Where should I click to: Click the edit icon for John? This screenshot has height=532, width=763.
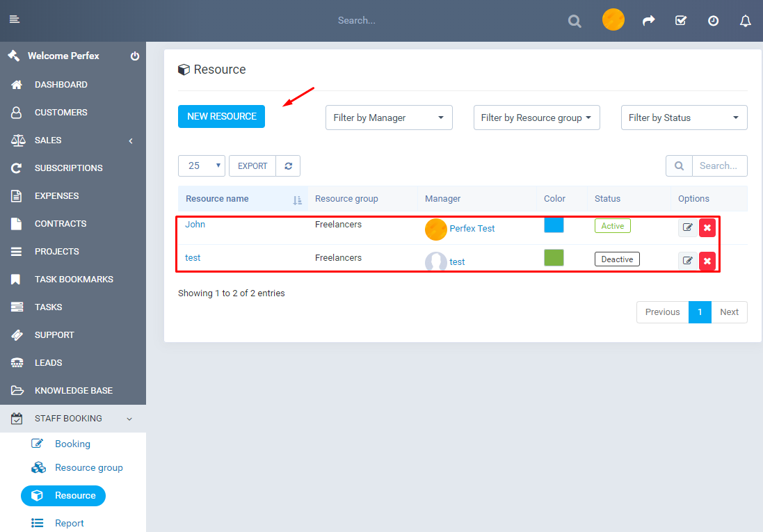pyautogui.click(x=688, y=227)
